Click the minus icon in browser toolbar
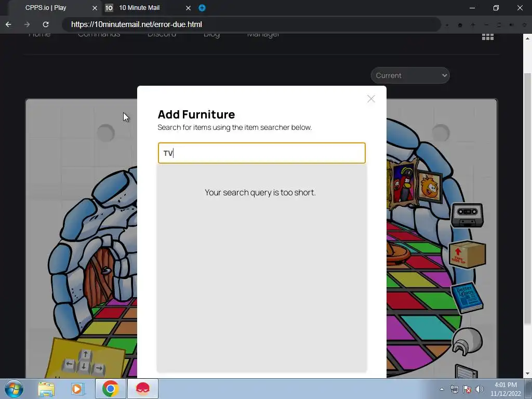 pyautogui.click(x=486, y=25)
